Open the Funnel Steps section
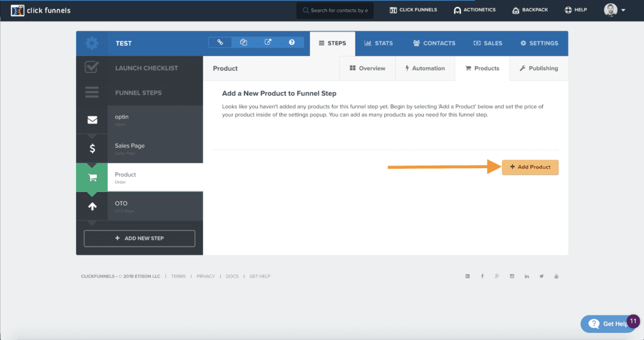This screenshot has height=340, width=644. click(x=140, y=93)
